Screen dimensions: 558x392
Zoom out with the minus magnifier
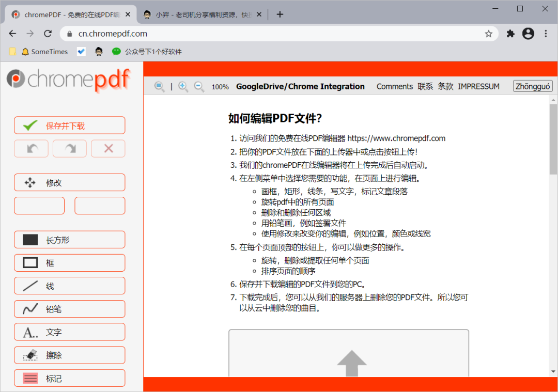(199, 86)
